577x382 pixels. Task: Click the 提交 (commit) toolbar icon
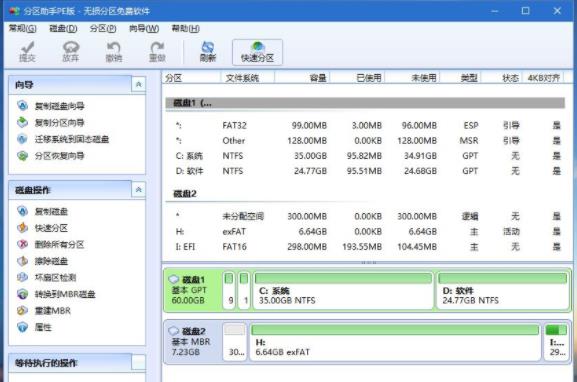27,52
